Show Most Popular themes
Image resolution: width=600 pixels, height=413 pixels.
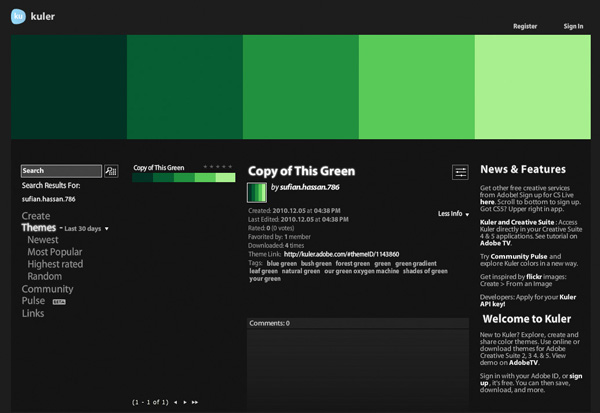(55, 252)
